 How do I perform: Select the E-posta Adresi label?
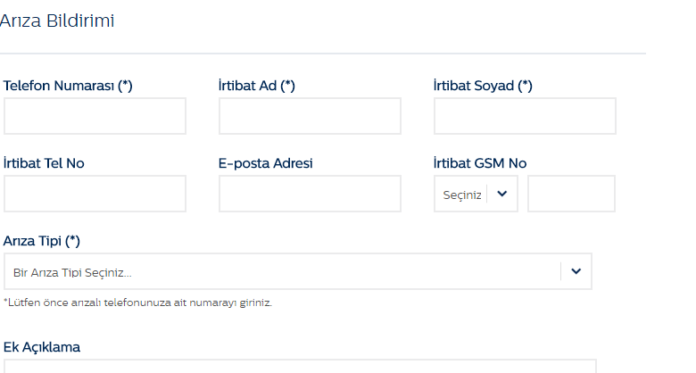coord(265,163)
